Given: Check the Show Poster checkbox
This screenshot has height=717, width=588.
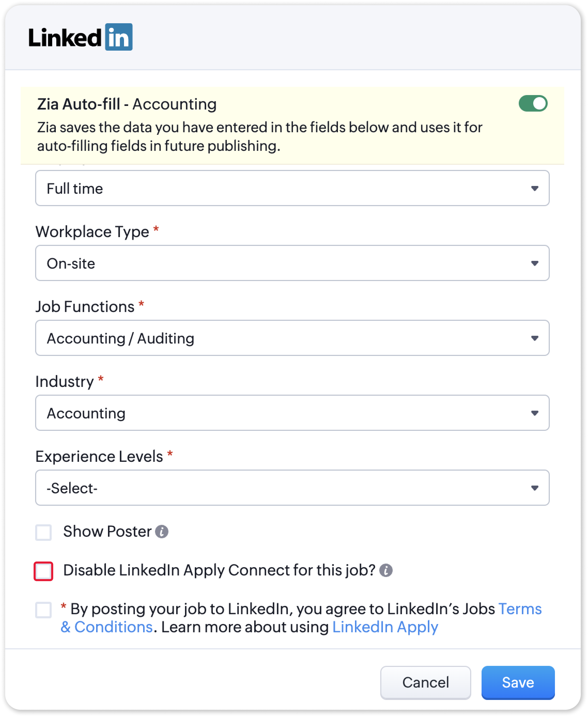Looking at the screenshot, I should pos(43,532).
